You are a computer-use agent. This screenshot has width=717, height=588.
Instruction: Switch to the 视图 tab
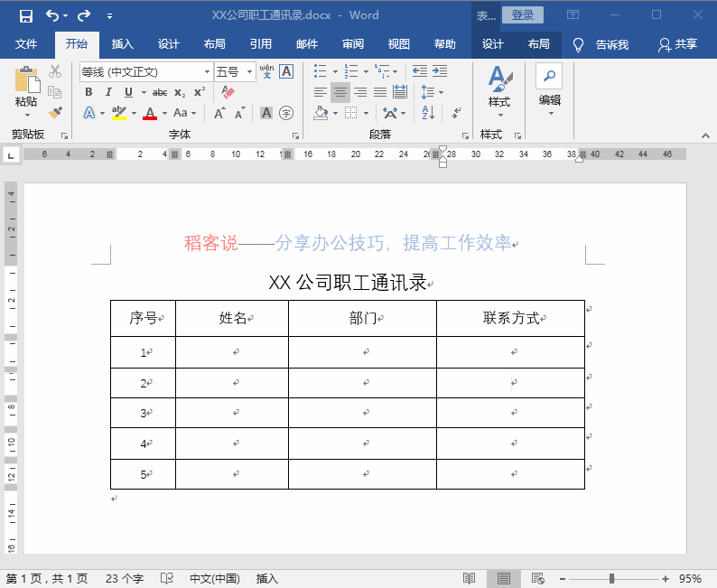399,44
